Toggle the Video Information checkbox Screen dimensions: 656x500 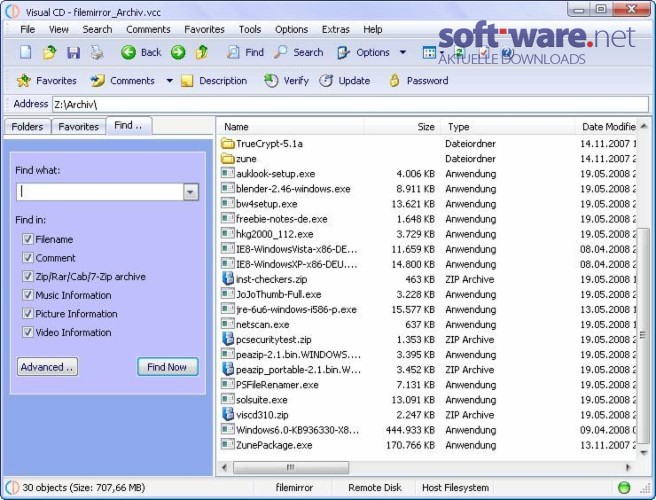[28, 332]
